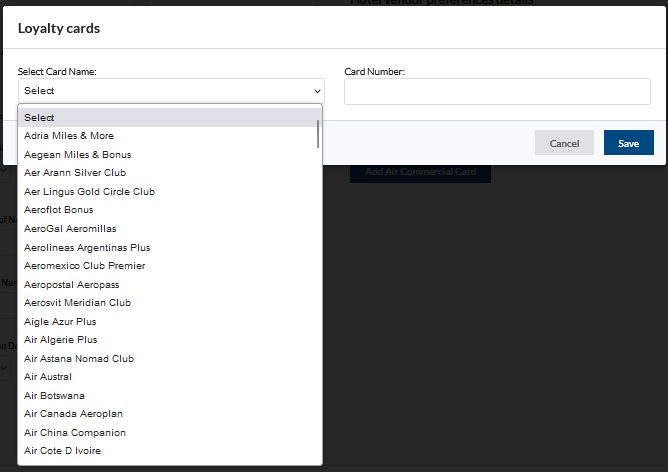Choose 'Air Cote D Ivoire' from dropdown
Screen dimensions: 668x472
[x=169, y=451]
